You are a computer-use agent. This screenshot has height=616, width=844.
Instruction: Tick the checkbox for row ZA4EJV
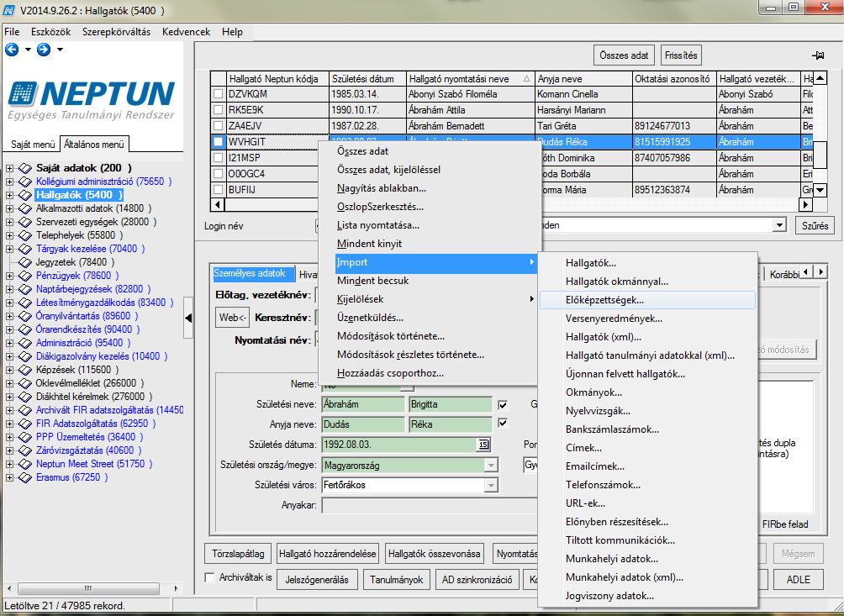point(218,126)
